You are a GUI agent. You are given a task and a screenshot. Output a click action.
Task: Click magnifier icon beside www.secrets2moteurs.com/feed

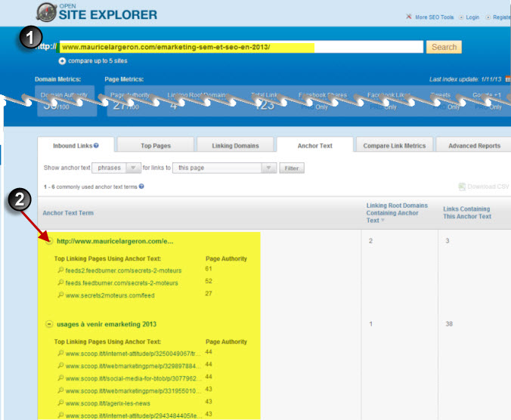point(60,295)
